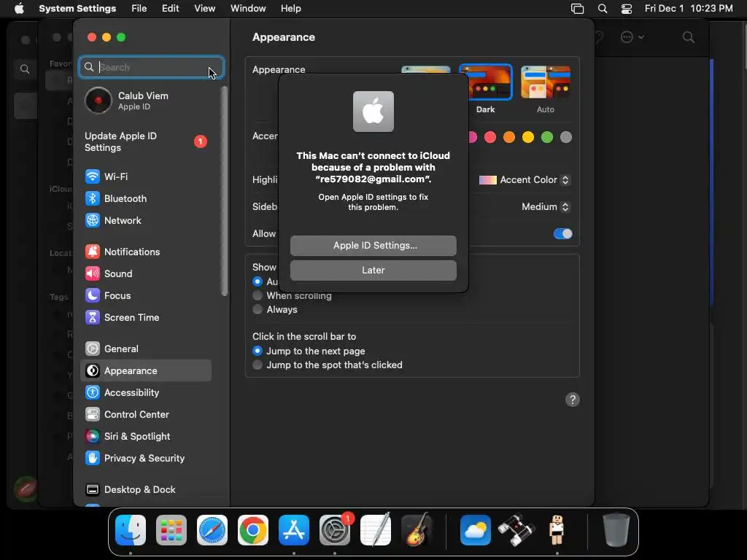Screen dimensions: 747x560
Task: Click search icon in background window toolbar
Action: [689, 37]
